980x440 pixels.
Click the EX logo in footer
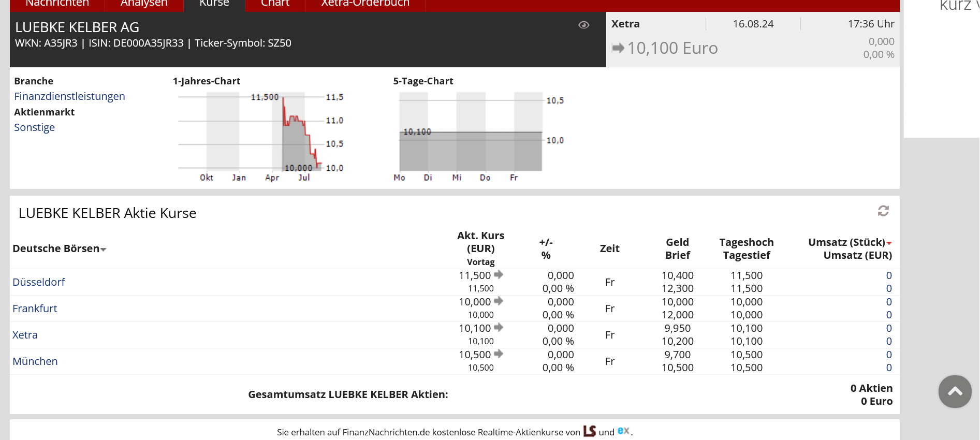(623, 431)
